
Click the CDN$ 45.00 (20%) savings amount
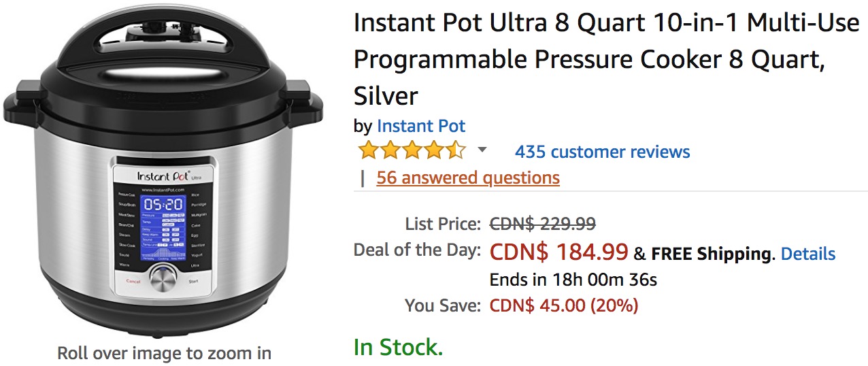[x=563, y=306]
